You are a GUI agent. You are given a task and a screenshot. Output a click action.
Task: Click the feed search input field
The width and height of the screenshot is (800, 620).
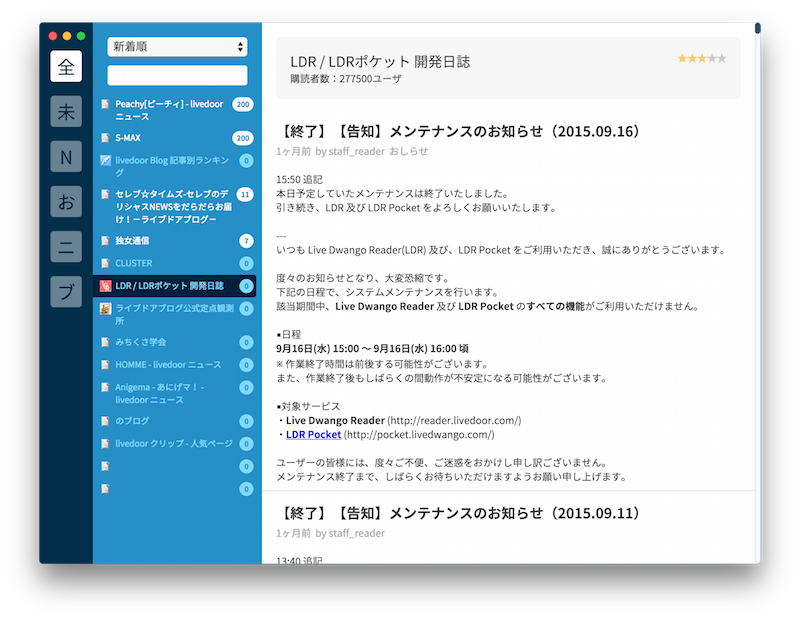click(x=177, y=75)
